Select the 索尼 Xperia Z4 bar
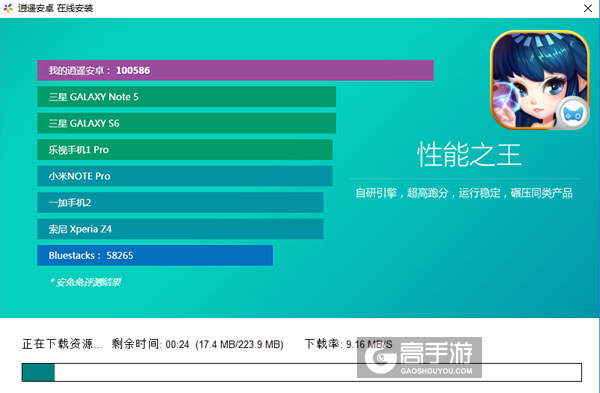Screen dimensions: 600x393 tap(180, 229)
